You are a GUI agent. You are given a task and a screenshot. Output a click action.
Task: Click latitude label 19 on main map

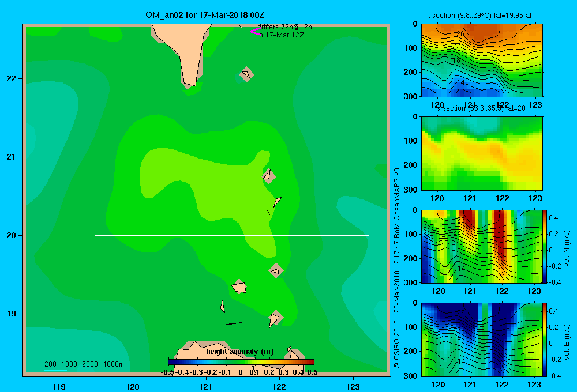coord(12,314)
